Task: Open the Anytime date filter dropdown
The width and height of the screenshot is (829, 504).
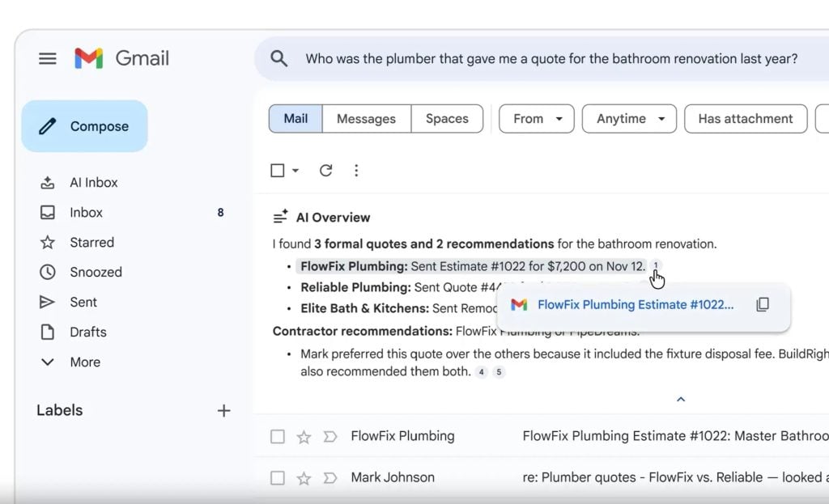Action: (x=629, y=118)
